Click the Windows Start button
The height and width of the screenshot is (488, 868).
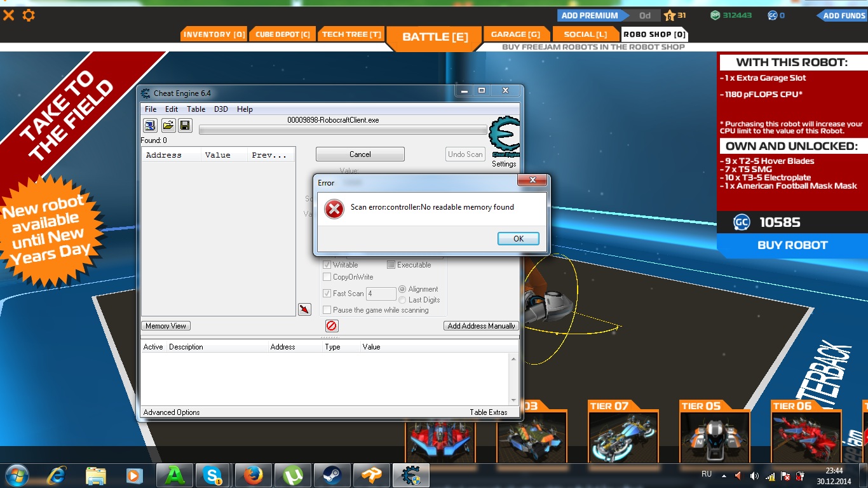[16, 475]
